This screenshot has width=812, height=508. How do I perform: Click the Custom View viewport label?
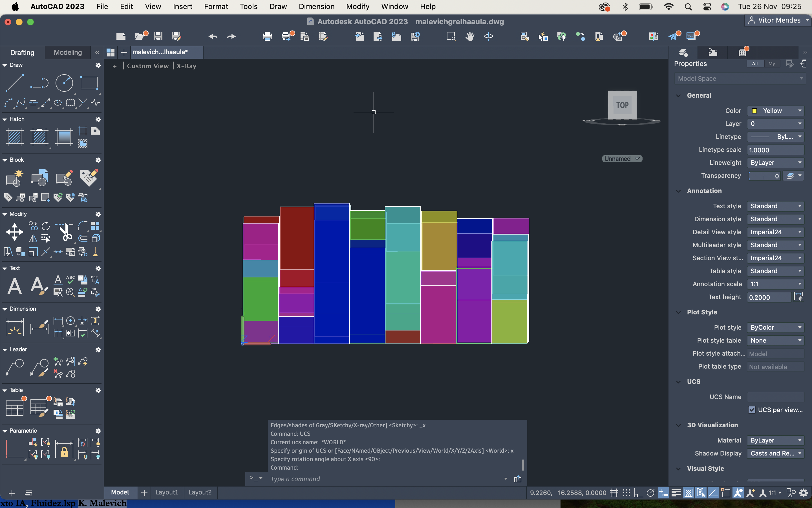(x=148, y=66)
